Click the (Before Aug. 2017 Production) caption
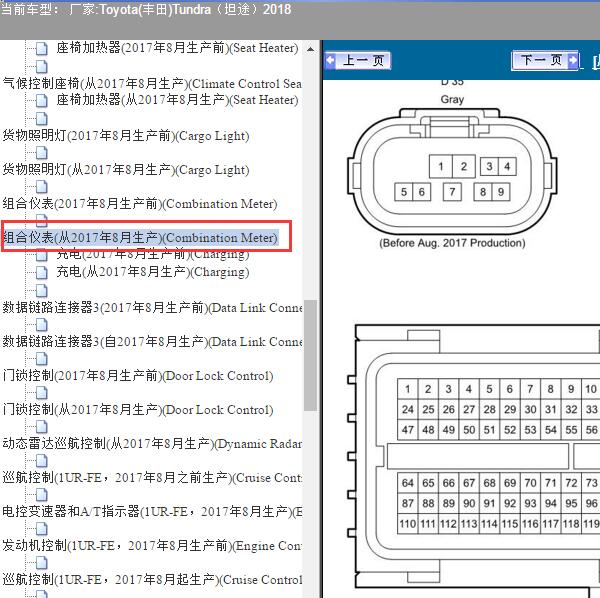 tap(452, 243)
